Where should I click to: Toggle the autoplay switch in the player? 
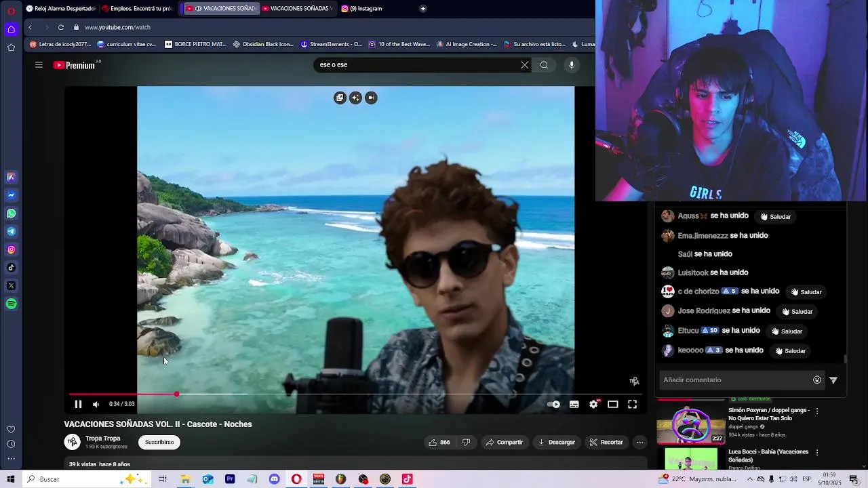[x=553, y=404]
